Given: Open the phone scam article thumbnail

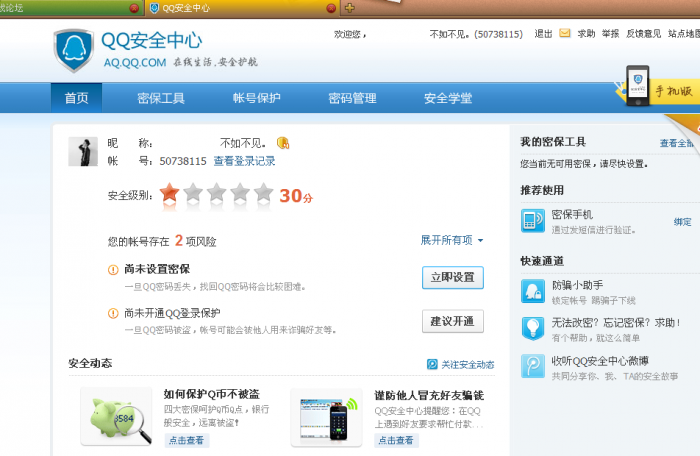Looking at the screenshot, I should [x=326, y=417].
